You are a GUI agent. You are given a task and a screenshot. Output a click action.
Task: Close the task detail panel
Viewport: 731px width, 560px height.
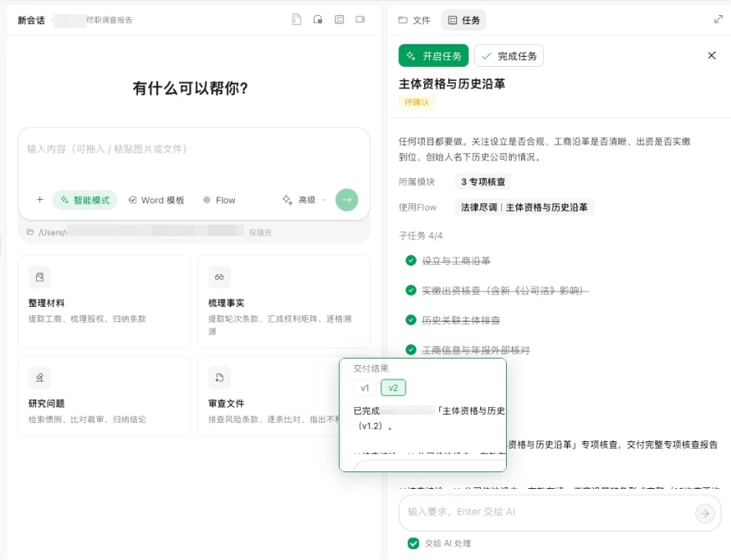pos(712,55)
